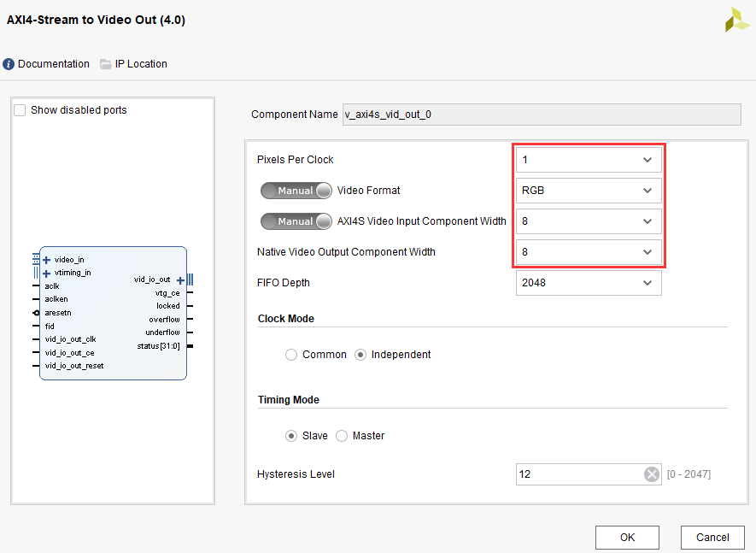Expand the video_in port plus icon
This screenshot has width=756, height=553.
pos(46,260)
